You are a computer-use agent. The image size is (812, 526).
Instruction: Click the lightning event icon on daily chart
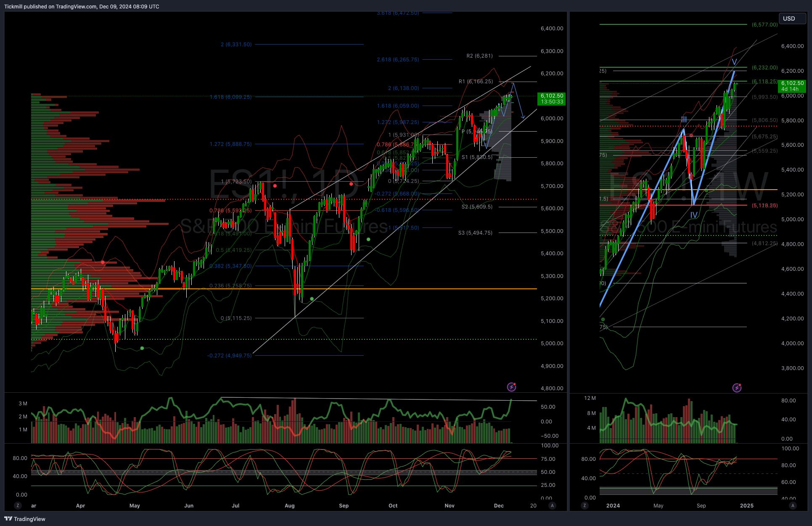click(512, 387)
